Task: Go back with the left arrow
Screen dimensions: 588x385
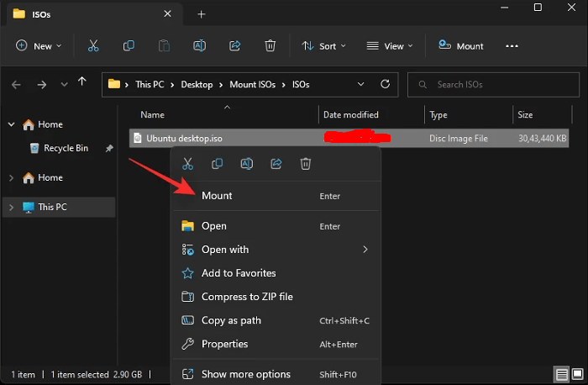Action: [x=16, y=84]
